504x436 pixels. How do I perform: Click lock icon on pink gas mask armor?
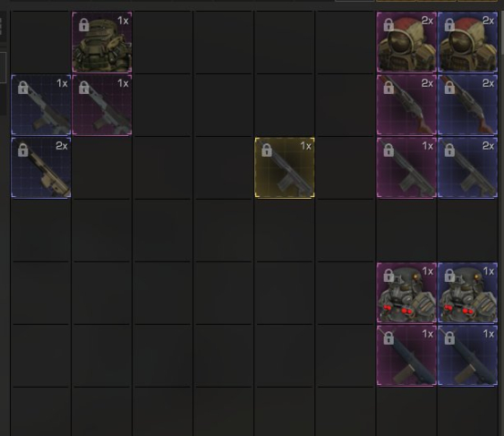[388, 275]
